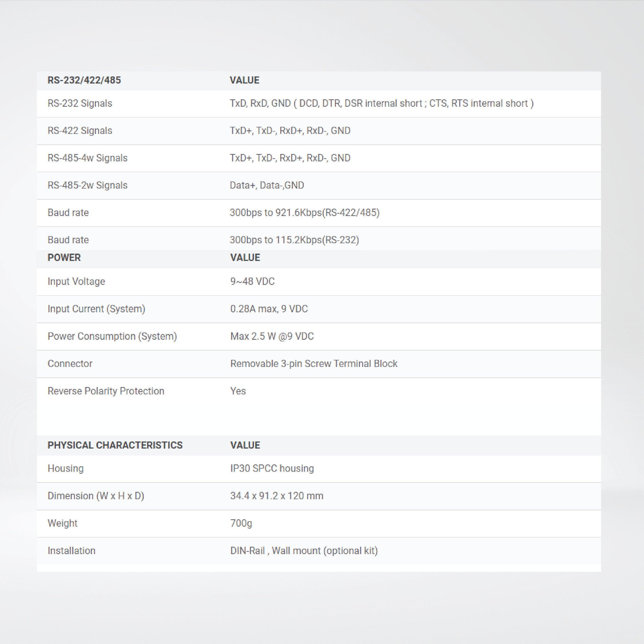Click the 300bps to 115.2Kbps(RS-232) value
This screenshot has height=644, width=644.
294,240
